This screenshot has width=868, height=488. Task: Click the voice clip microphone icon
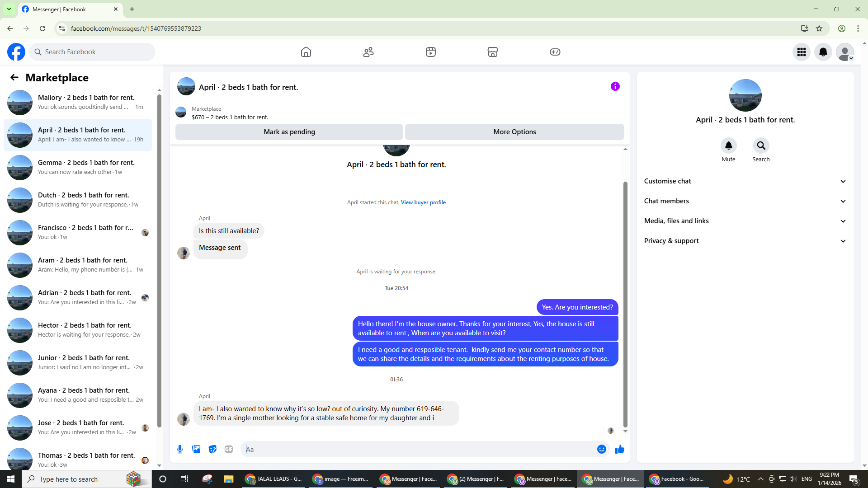pos(180,449)
